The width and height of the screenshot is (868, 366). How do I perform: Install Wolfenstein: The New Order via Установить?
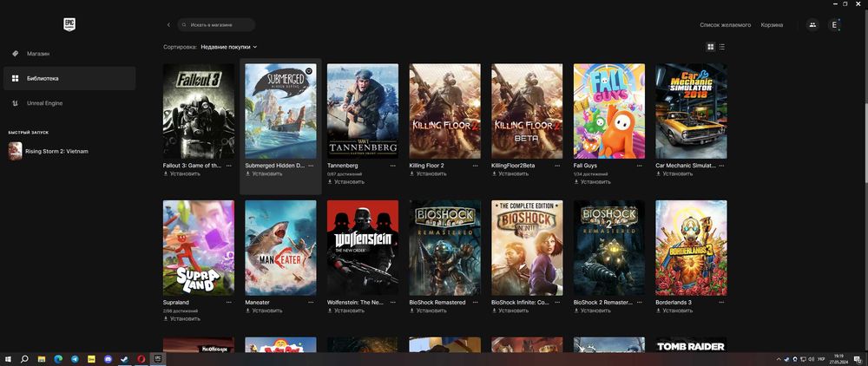click(345, 310)
